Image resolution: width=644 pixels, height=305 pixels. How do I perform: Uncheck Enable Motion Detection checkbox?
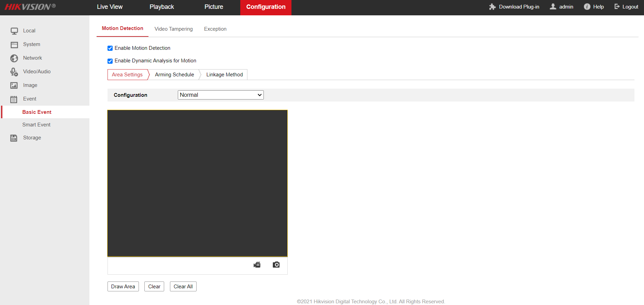tap(110, 48)
